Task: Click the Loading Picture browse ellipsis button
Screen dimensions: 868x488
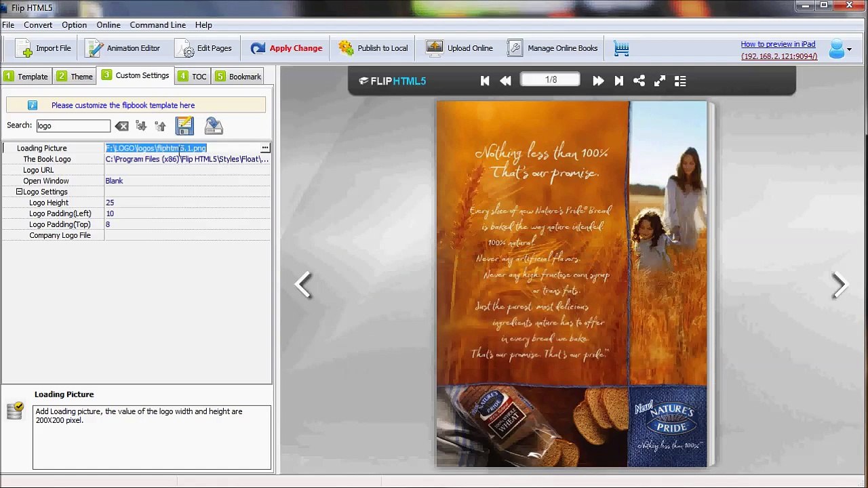Action: (265, 148)
